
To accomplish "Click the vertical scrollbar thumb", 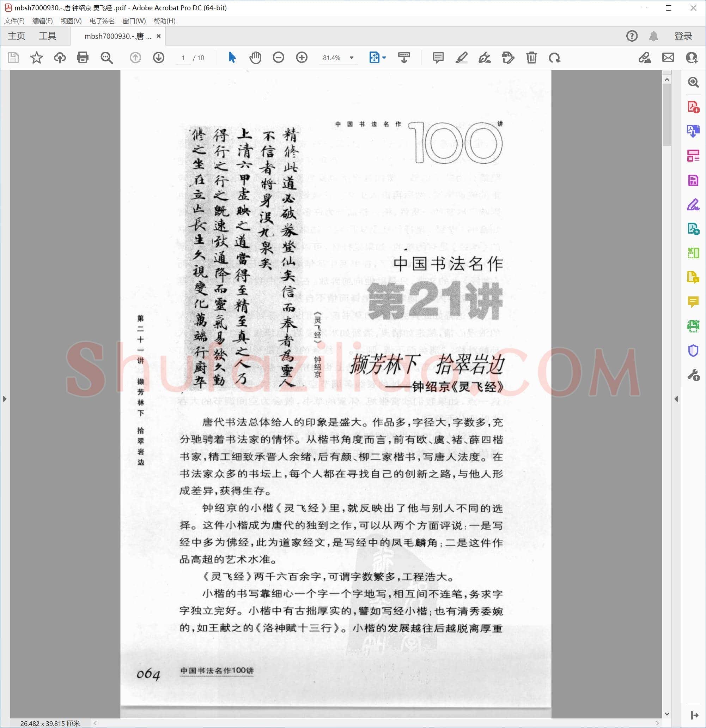I will click(x=667, y=115).
